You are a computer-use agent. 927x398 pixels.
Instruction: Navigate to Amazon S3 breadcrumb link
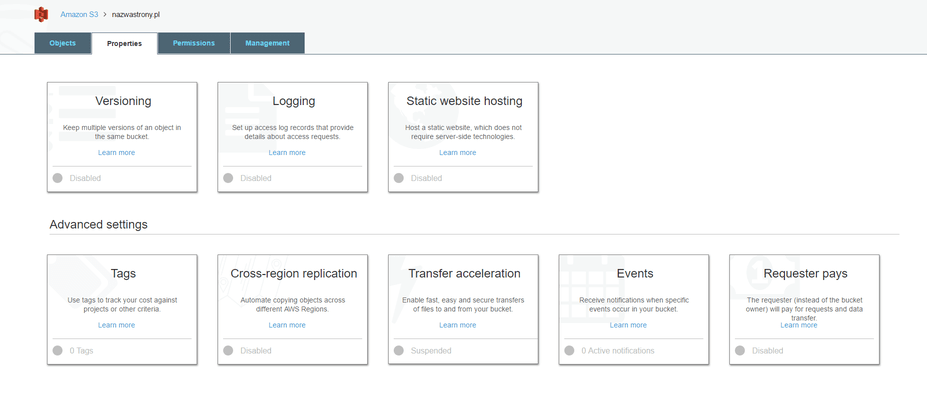click(x=79, y=14)
